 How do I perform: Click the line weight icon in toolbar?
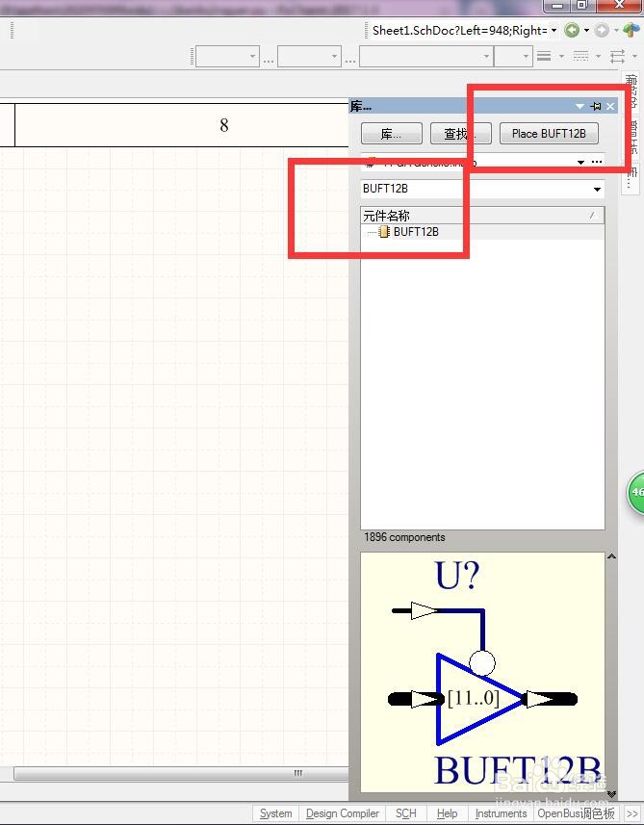click(x=544, y=56)
